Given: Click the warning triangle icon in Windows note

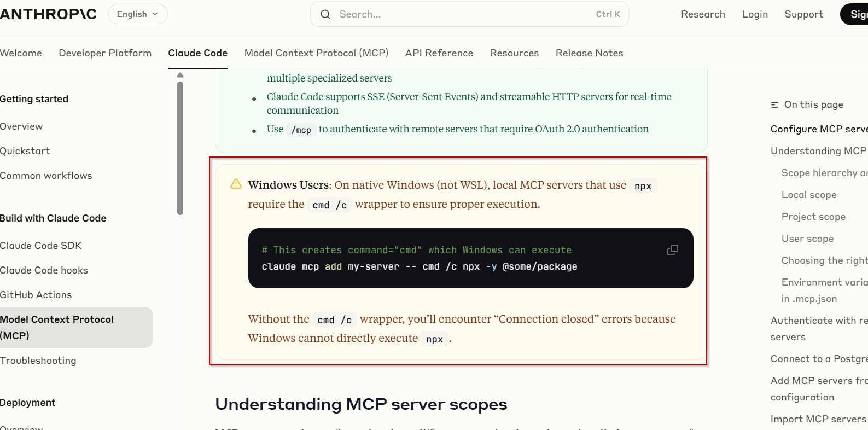Looking at the screenshot, I should pos(236,184).
